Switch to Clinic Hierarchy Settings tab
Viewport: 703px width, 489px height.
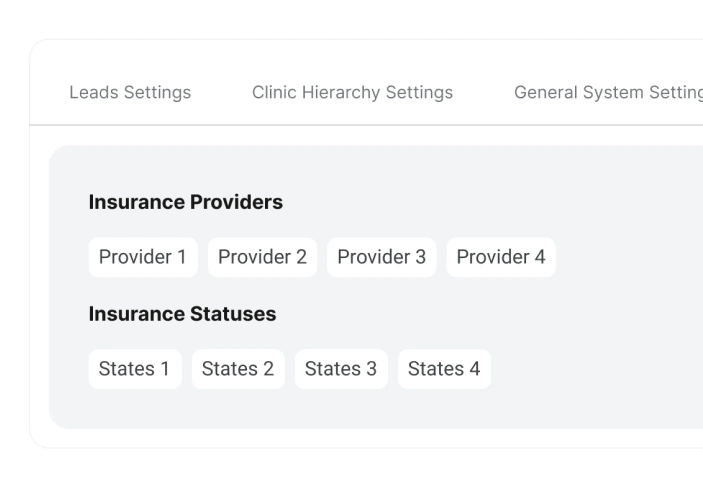click(x=352, y=93)
